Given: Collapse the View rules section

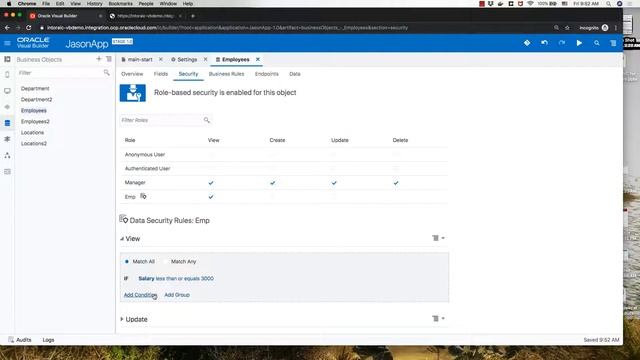Looking at the screenshot, I should pos(122,239).
